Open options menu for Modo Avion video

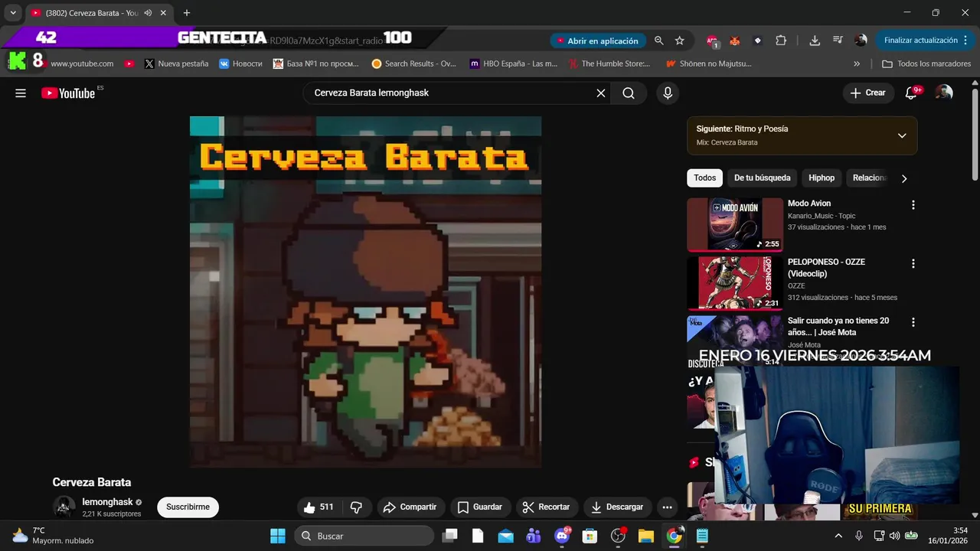coord(913,205)
